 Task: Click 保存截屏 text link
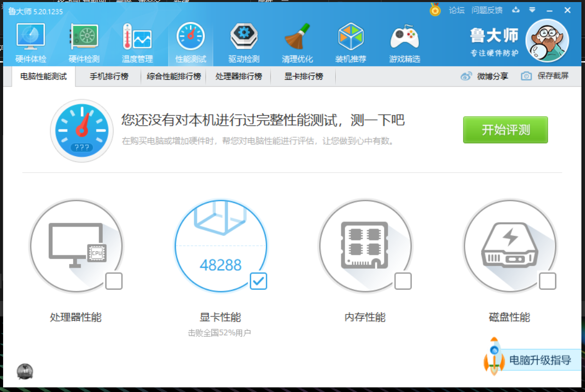pos(553,76)
